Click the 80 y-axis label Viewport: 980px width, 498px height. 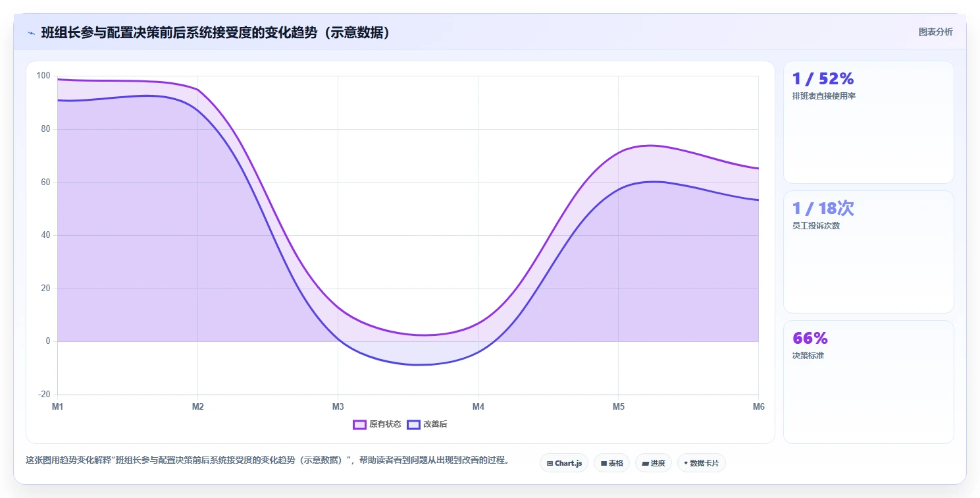tap(45, 129)
